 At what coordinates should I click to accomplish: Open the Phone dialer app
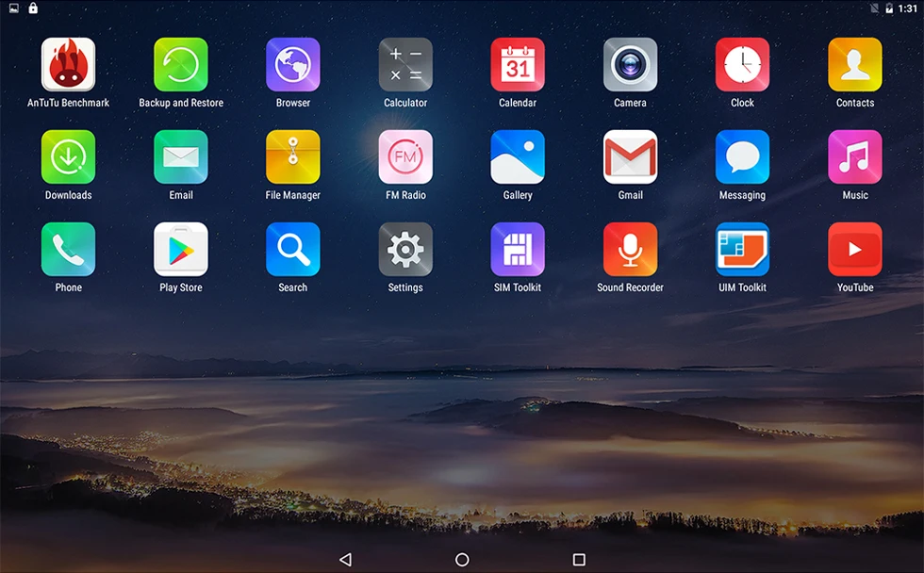pos(68,250)
